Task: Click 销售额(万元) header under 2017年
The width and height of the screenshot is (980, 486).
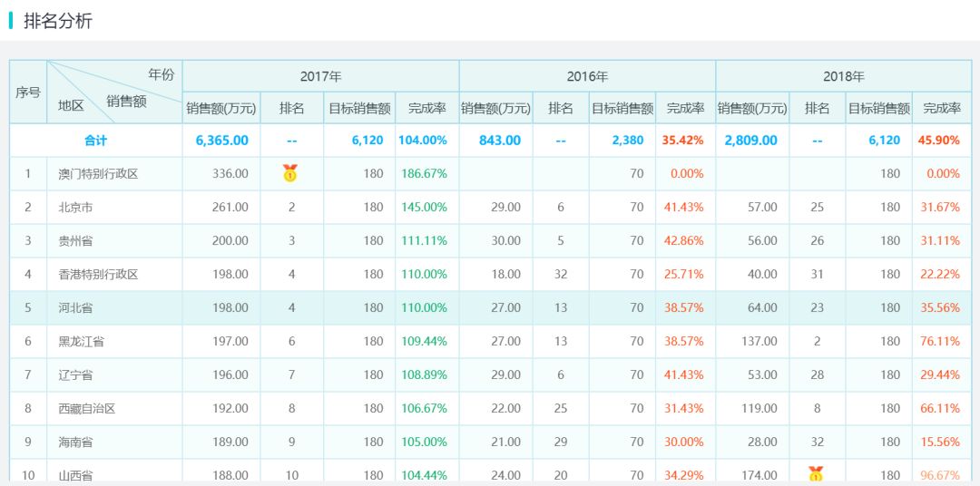Action: (221, 109)
